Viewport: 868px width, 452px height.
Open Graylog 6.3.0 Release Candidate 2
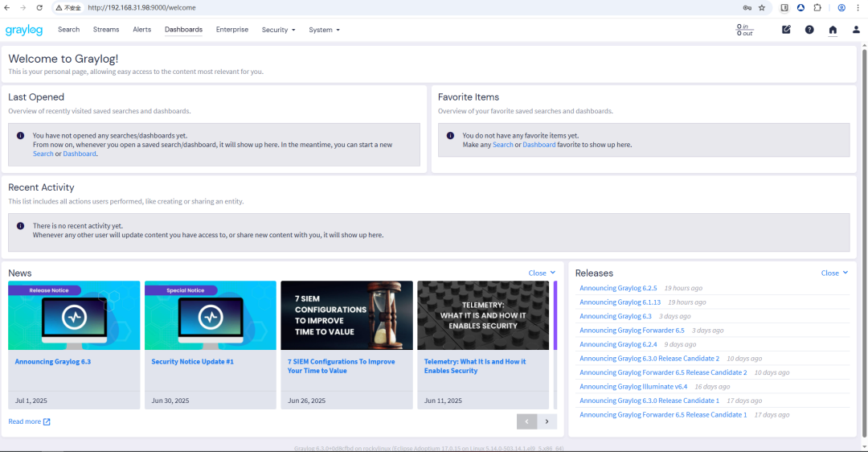point(649,359)
